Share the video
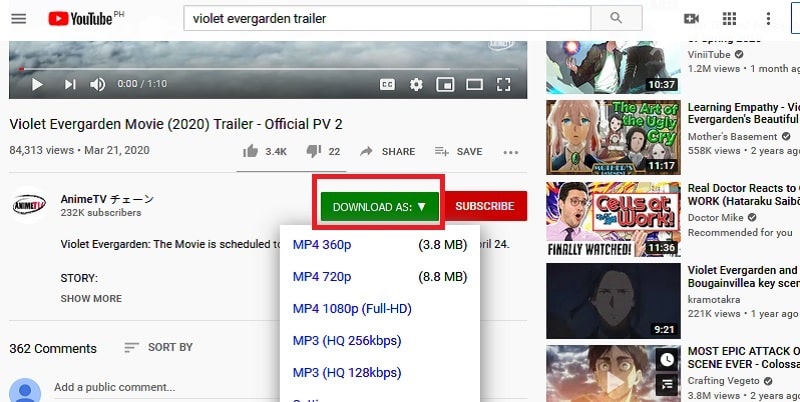This screenshot has height=402, width=800. click(388, 152)
